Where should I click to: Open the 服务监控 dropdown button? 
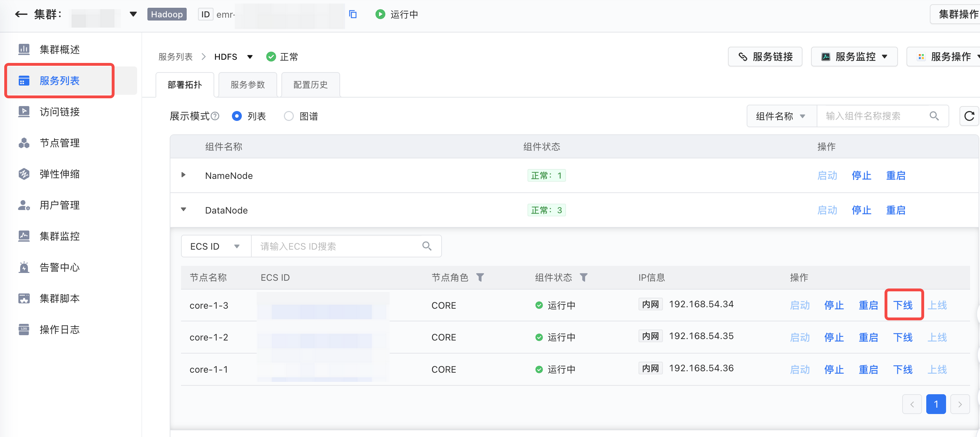[854, 57]
